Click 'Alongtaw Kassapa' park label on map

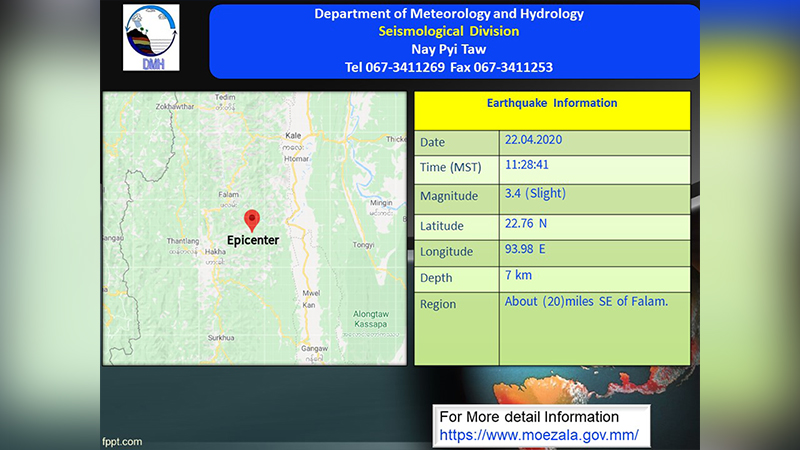click(x=371, y=319)
